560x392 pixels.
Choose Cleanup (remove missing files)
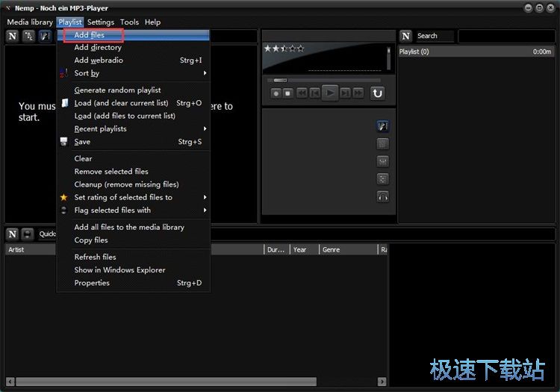133,184
